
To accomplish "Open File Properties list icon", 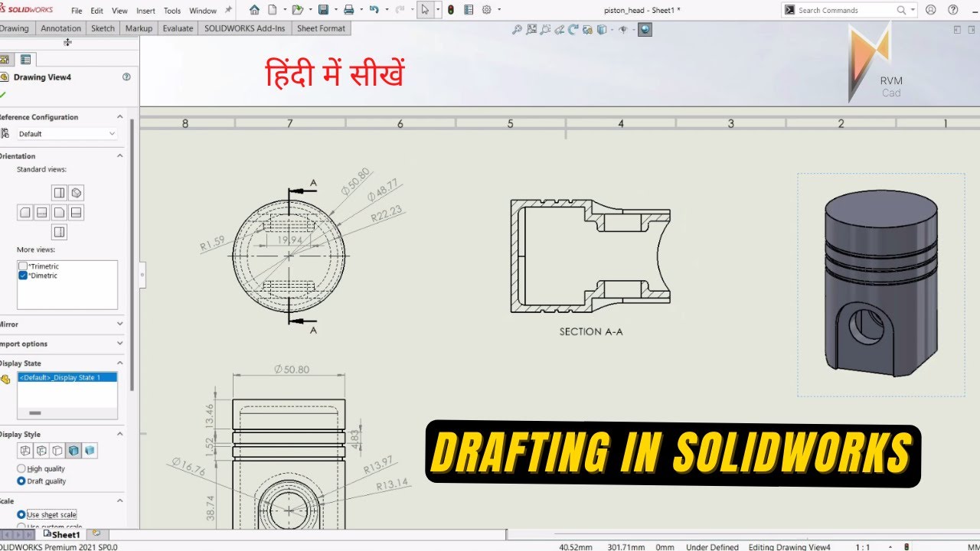I will 469,10.
